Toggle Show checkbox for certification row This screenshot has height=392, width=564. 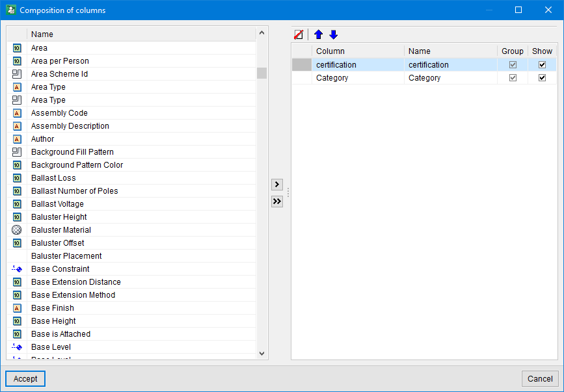click(x=542, y=65)
